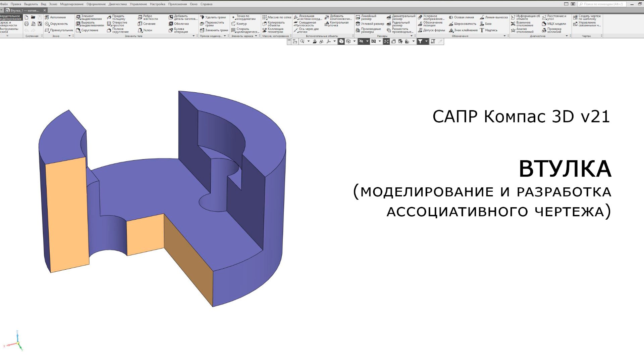Open the Эскиз panel dropdown arrow
The height and width of the screenshot is (362, 644).
click(x=69, y=36)
